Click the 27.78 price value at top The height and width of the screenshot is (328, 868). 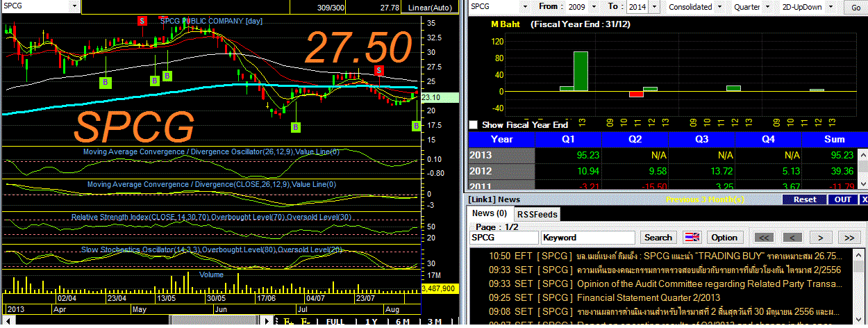tap(390, 8)
